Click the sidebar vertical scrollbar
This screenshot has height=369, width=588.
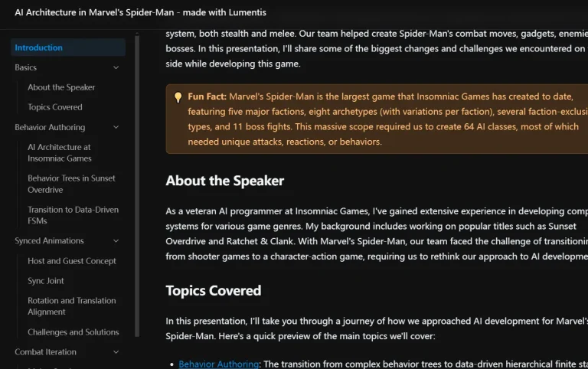click(x=137, y=184)
